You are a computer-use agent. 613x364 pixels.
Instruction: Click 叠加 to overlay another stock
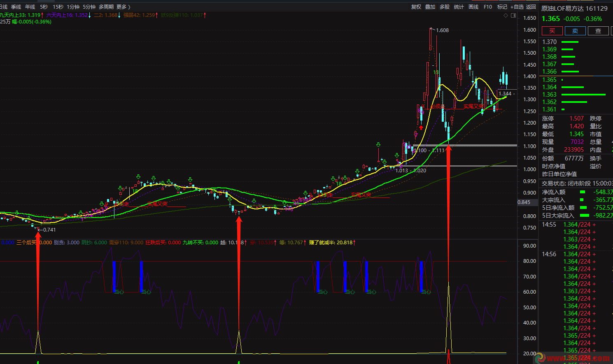point(430,7)
